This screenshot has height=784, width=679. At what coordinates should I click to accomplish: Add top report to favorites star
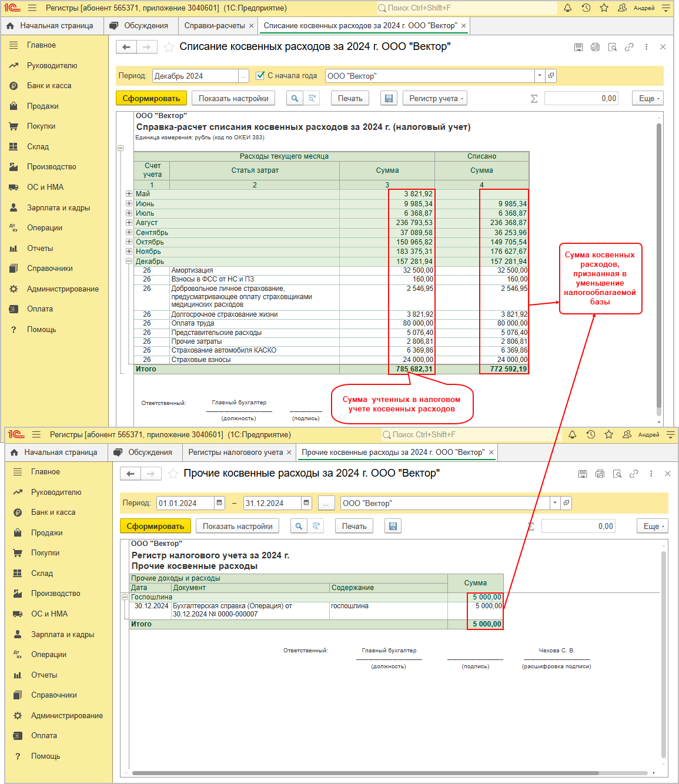[169, 47]
